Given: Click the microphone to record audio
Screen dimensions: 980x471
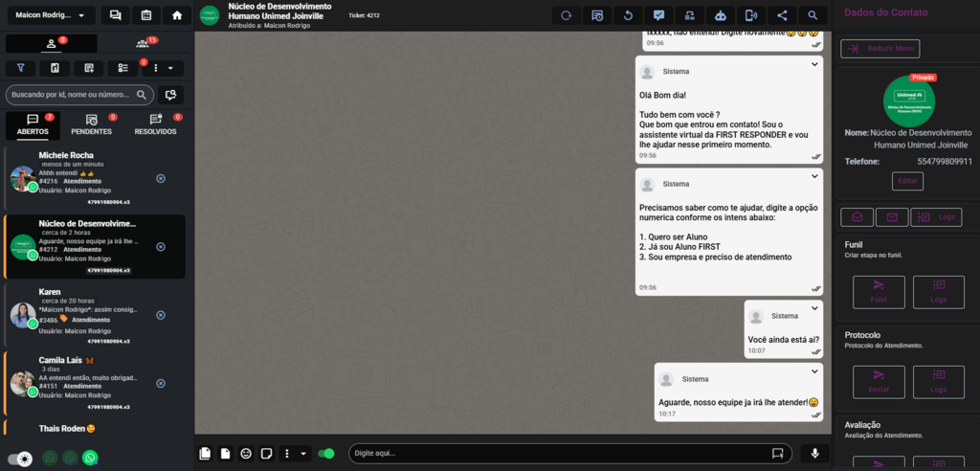Looking at the screenshot, I should (815, 454).
